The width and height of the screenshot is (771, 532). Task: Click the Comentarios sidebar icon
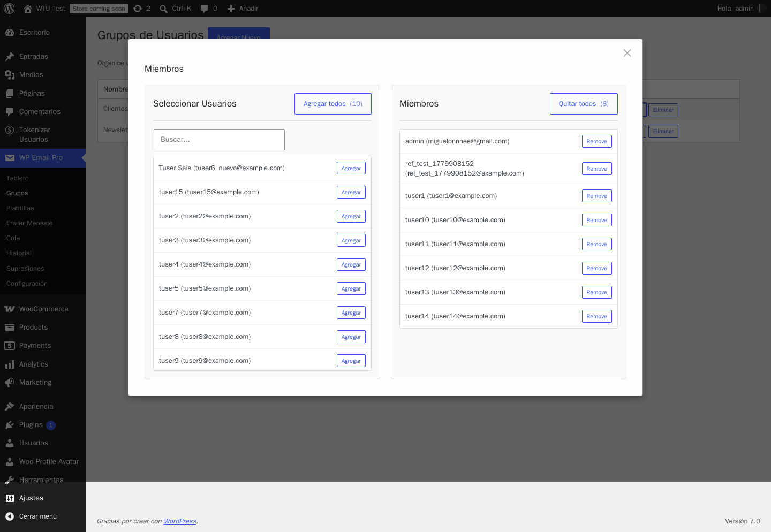[x=10, y=112]
